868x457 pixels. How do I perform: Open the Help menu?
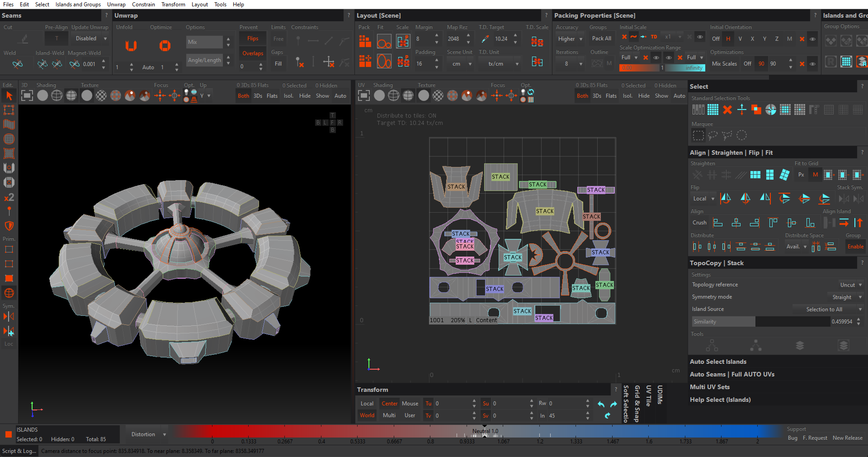(238, 4)
